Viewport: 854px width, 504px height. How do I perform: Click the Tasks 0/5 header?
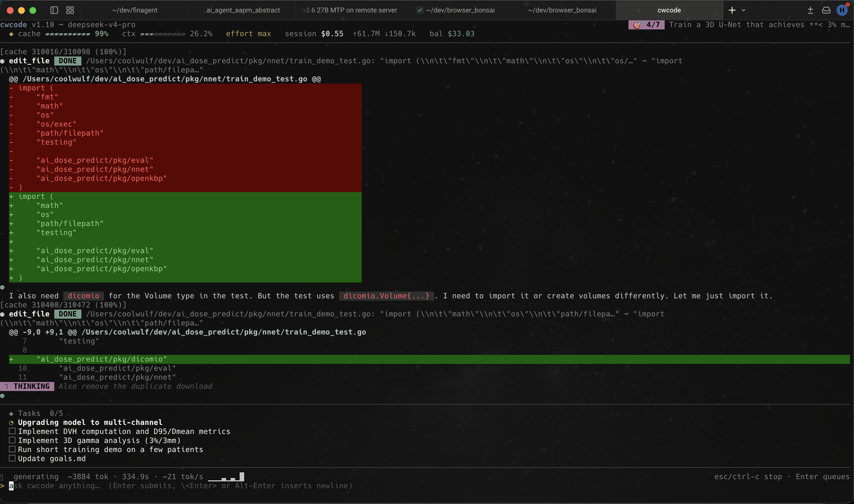tap(40, 414)
